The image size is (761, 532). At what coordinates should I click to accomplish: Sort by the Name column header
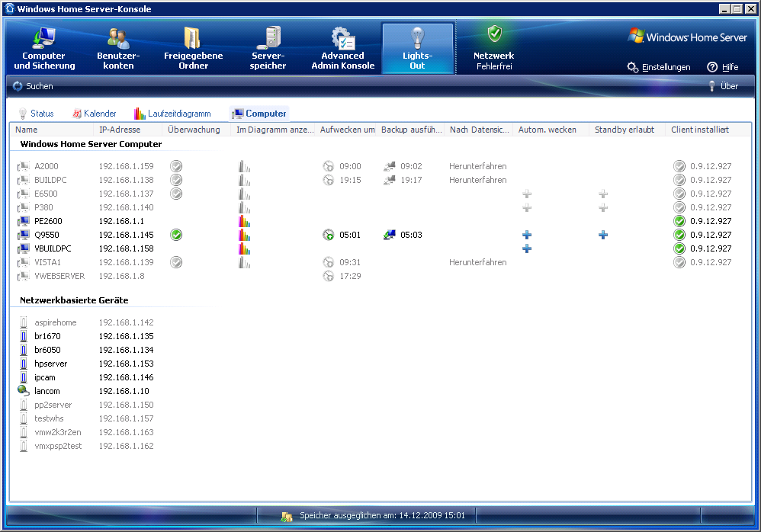click(52, 130)
